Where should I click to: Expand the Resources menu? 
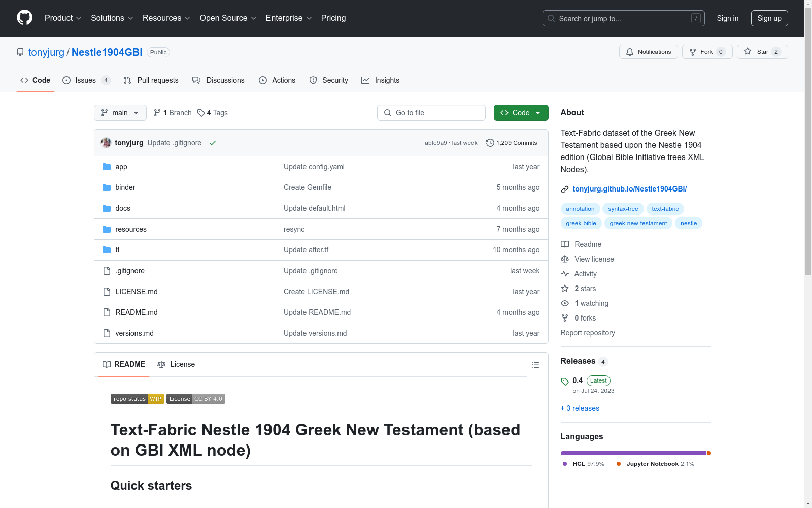(x=166, y=18)
